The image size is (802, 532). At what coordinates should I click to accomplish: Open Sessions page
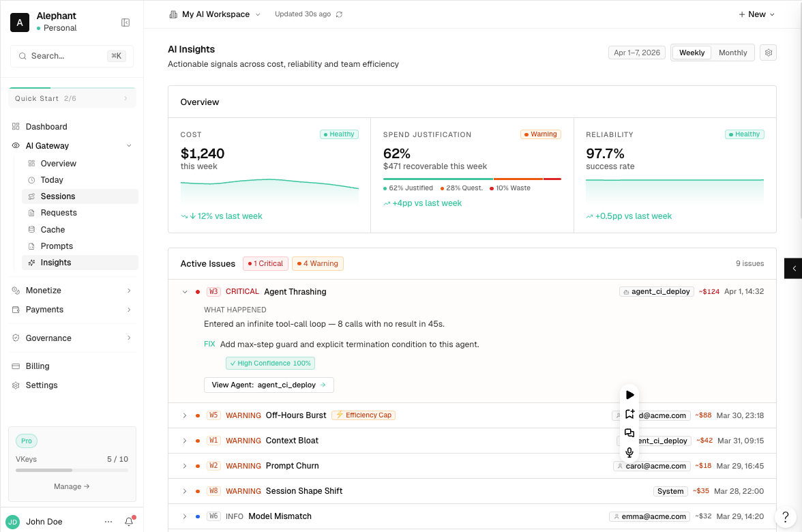pyautogui.click(x=80, y=196)
